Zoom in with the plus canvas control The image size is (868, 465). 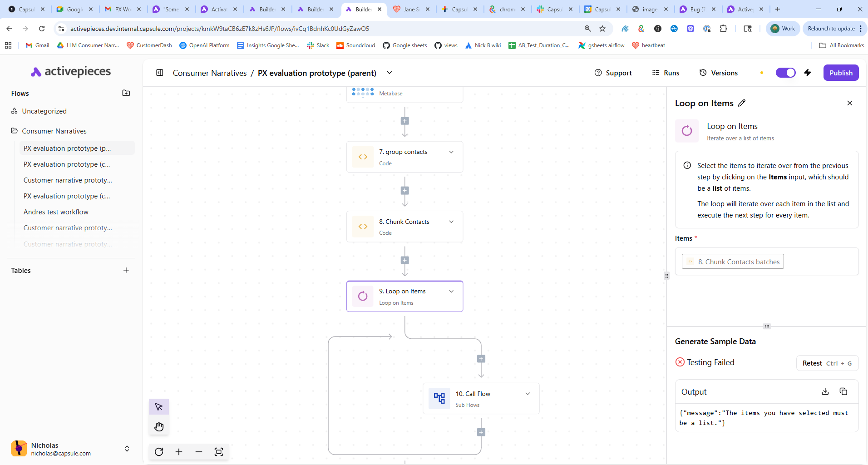coord(179,452)
